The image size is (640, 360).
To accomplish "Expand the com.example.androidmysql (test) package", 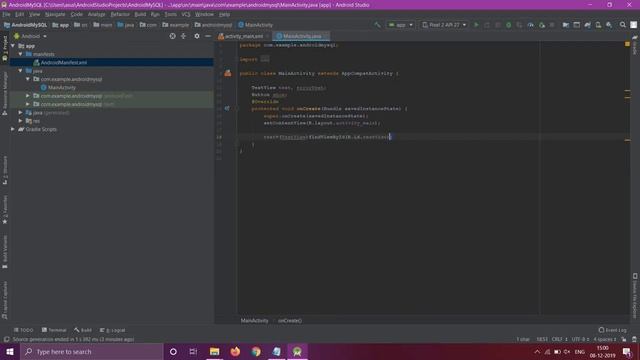I will coord(28,104).
